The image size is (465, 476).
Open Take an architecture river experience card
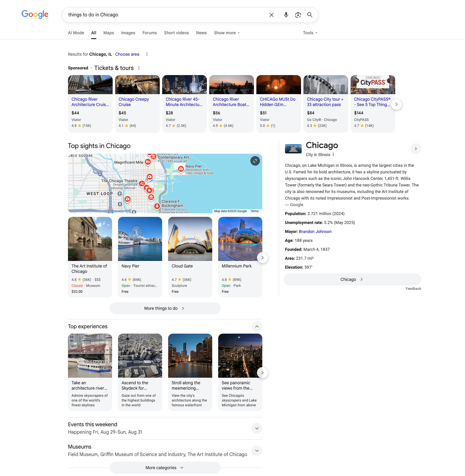(x=90, y=372)
